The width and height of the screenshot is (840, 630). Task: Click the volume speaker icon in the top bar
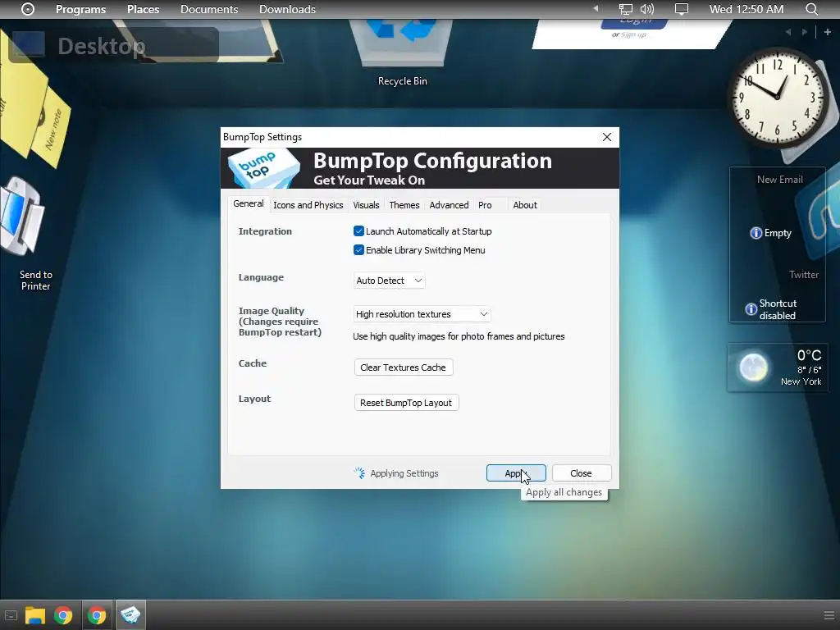[x=647, y=9]
